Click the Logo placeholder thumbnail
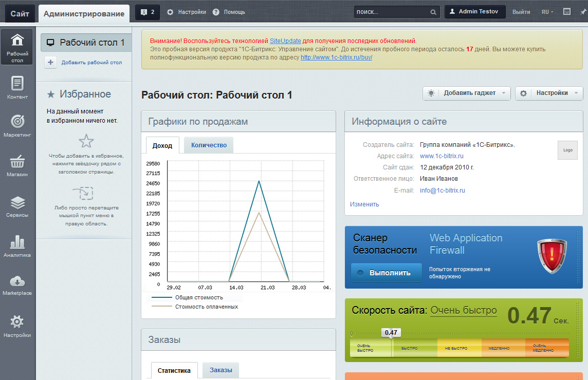 coord(568,150)
